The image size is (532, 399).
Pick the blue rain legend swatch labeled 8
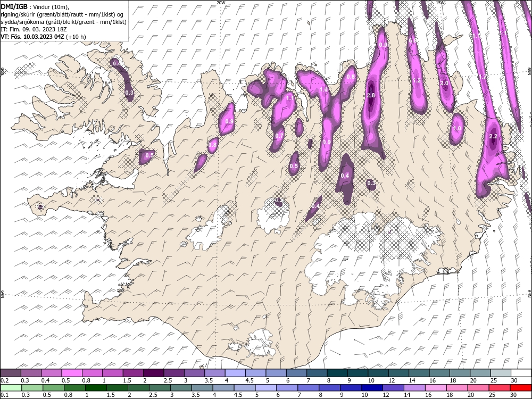pyautogui.click(x=330, y=388)
